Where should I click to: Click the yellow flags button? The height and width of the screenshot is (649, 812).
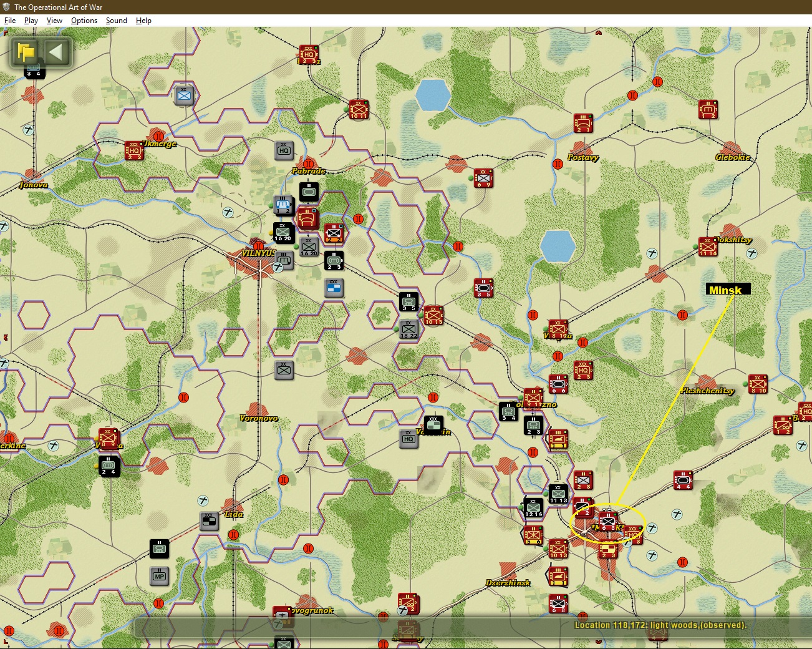click(x=26, y=52)
